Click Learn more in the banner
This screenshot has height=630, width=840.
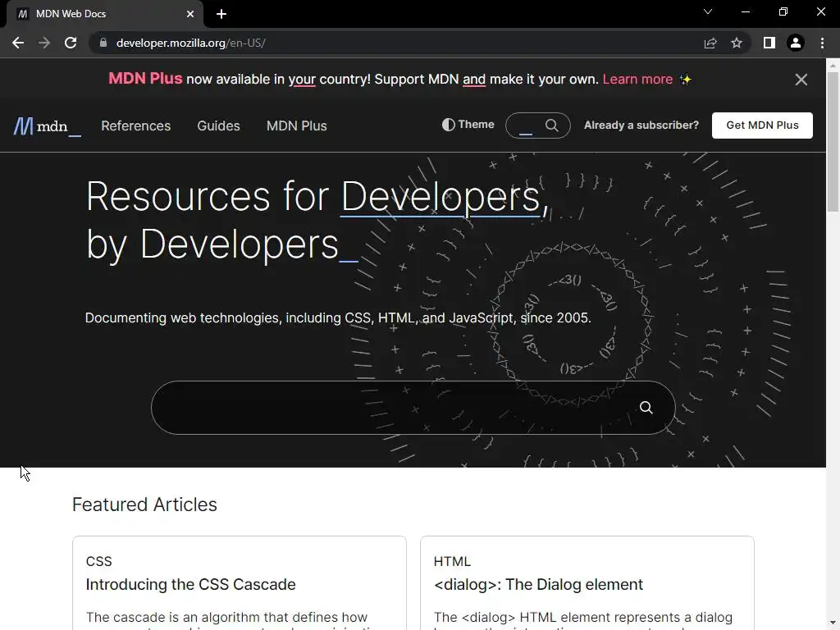click(637, 80)
